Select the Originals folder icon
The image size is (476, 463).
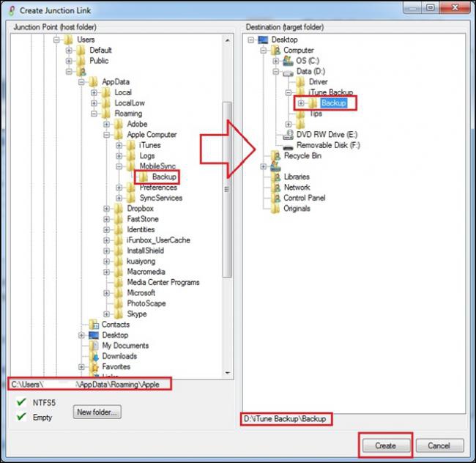click(275, 208)
